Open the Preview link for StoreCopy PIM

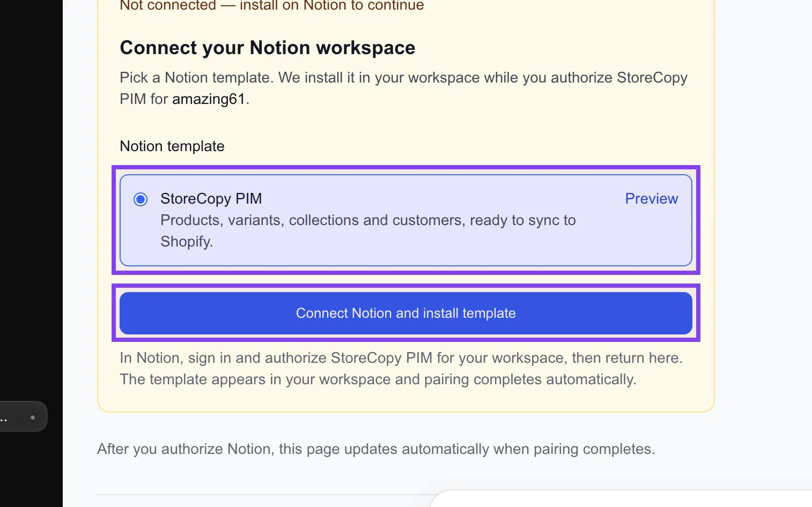click(x=652, y=199)
